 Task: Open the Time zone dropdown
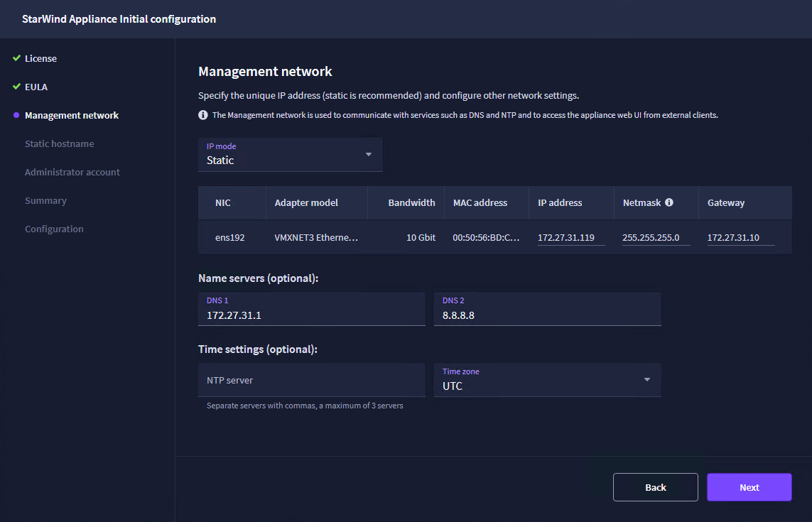pos(548,379)
